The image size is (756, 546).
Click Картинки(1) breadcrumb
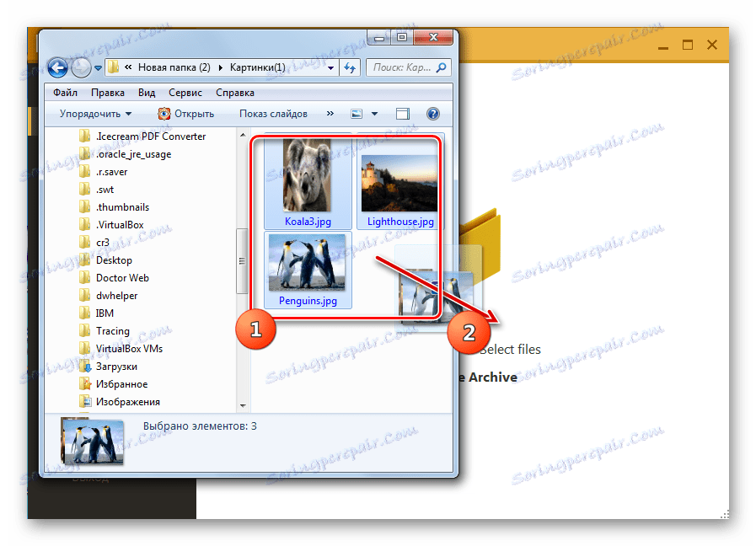(257, 67)
